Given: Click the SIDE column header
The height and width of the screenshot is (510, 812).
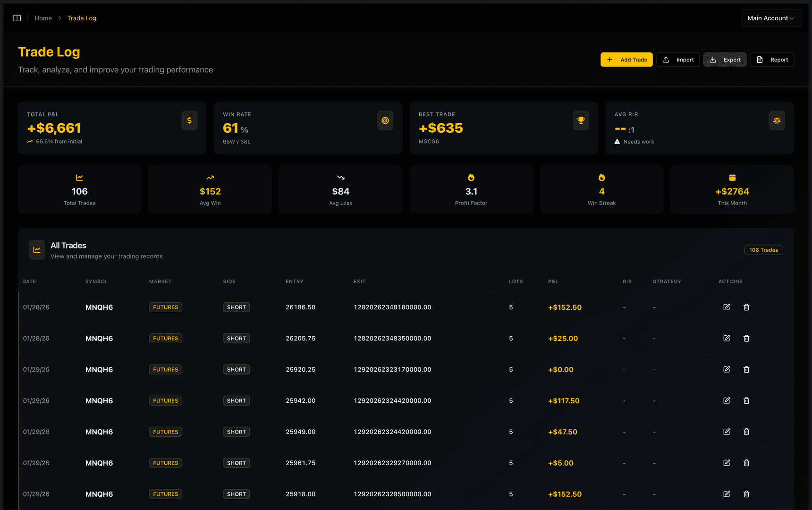Looking at the screenshot, I should [229, 281].
